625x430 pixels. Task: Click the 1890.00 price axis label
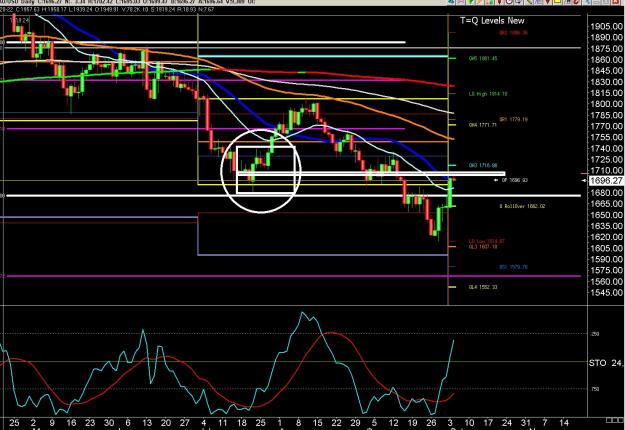click(606, 37)
